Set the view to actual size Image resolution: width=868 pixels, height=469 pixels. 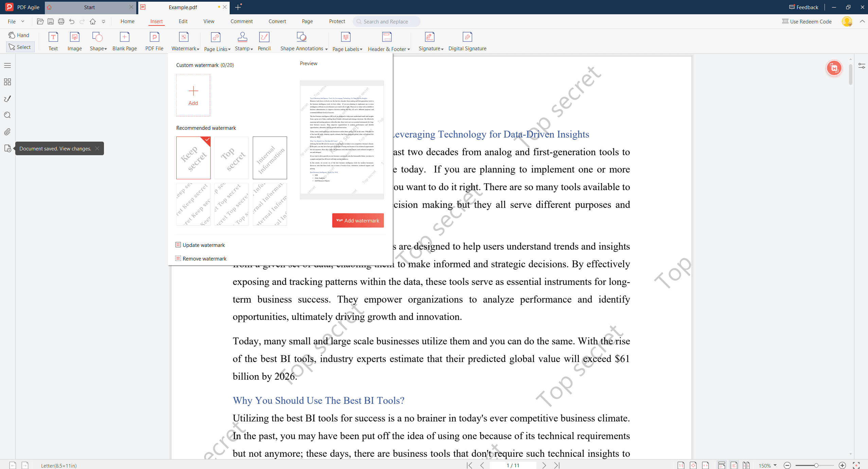(x=681, y=465)
